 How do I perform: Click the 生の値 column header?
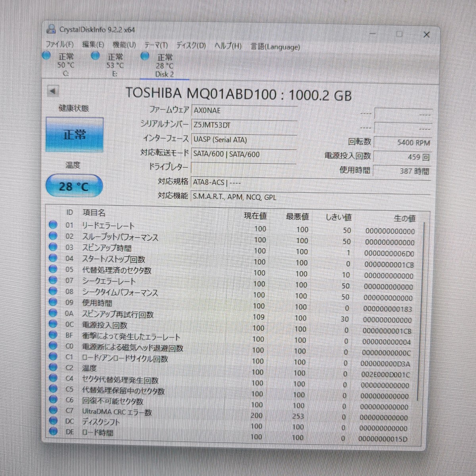[x=405, y=218]
